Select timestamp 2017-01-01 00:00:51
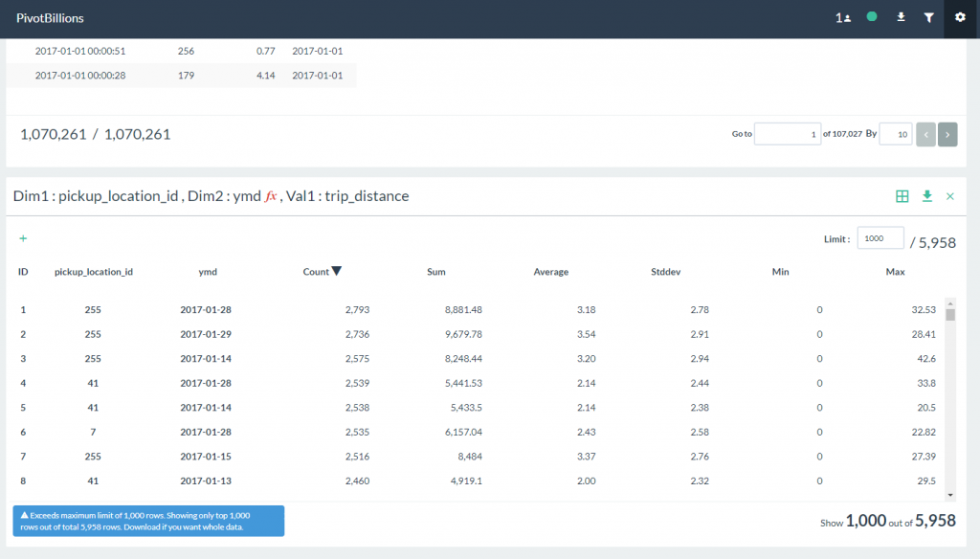 [80, 51]
